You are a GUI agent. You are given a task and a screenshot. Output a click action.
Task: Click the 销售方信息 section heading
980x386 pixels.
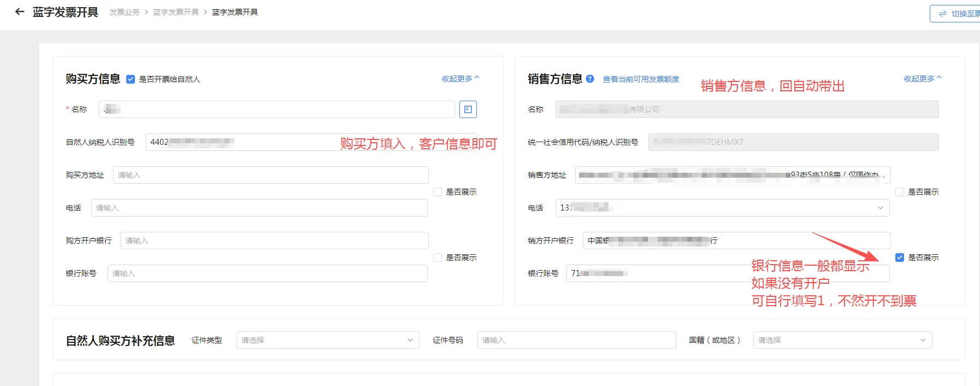pyautogui.click(x=555, y=79)
